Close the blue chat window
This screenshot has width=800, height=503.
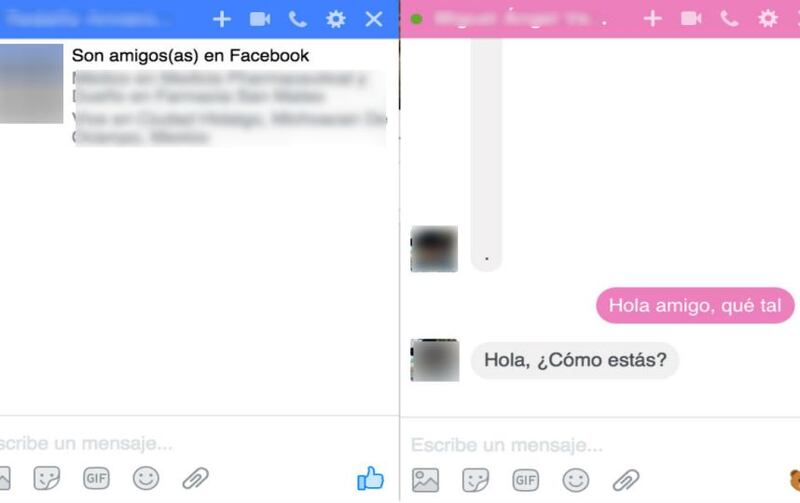(374, 19)
